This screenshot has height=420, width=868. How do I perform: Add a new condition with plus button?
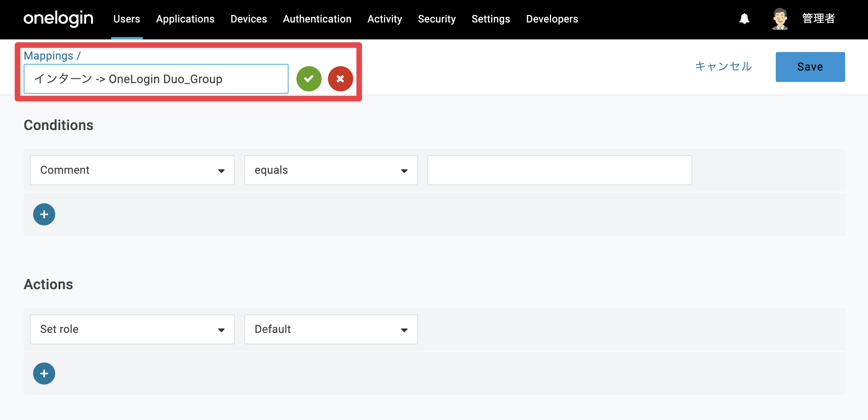tap(44, 214)
